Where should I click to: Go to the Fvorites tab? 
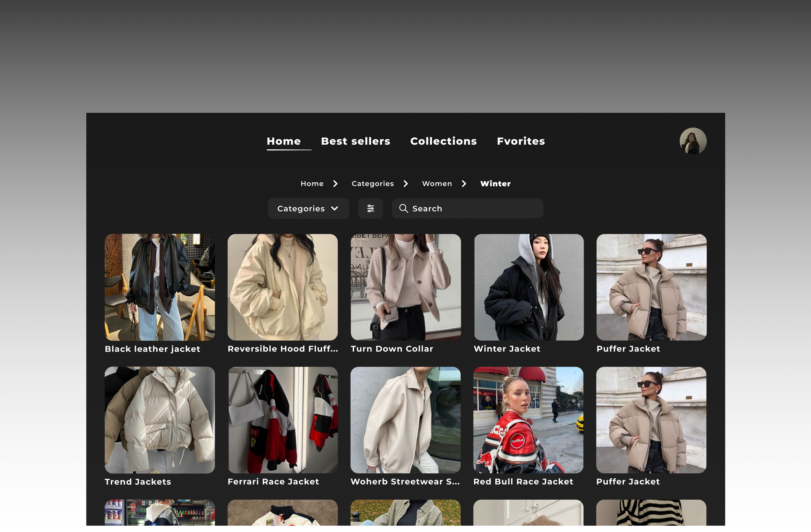[x=521, y=141]
